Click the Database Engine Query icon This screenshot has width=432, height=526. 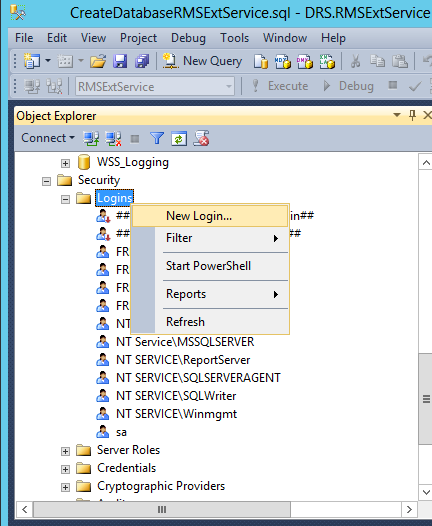tap(261, 62)
